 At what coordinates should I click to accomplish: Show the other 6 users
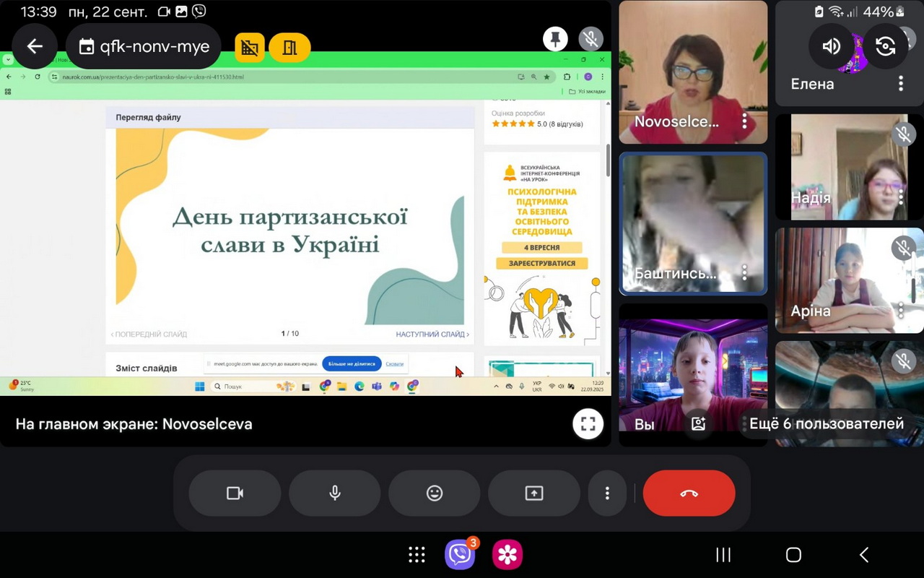(x=827, y=424)
